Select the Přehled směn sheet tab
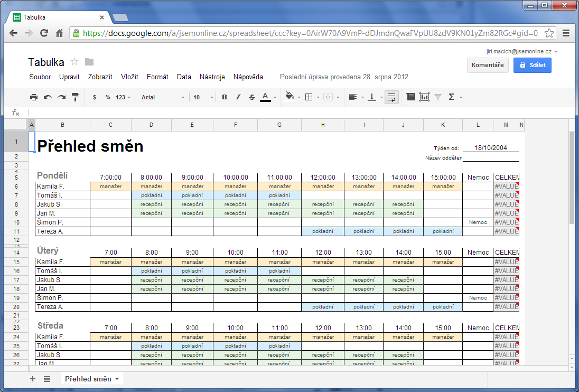Image resolution: width=579 pixels, height=392 pixels. (92, 379)
